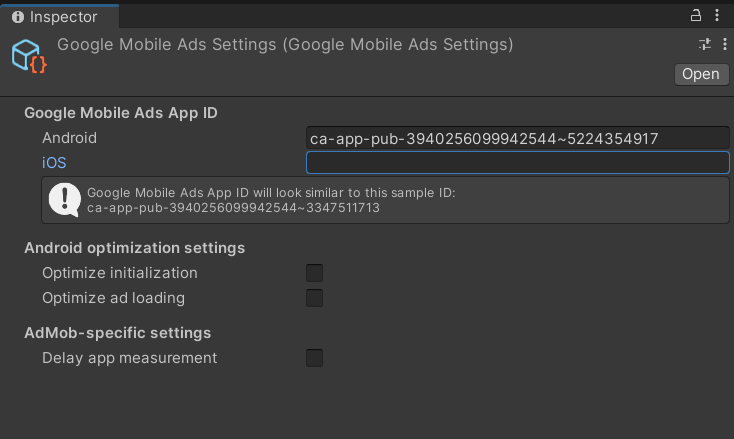Focus the Android App ID field
Image resolution: width=734 pixels, height=439 pixels.
[x=518, y=138]
